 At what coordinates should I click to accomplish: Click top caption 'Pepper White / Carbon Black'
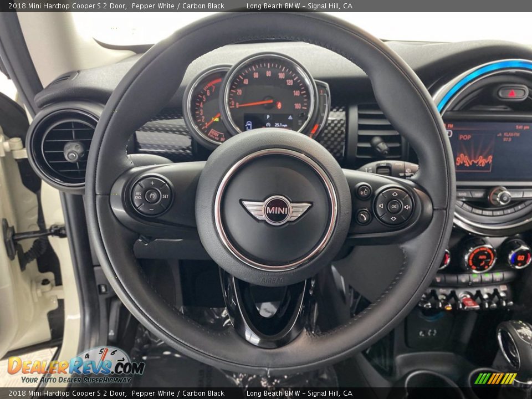pos(178,6)
